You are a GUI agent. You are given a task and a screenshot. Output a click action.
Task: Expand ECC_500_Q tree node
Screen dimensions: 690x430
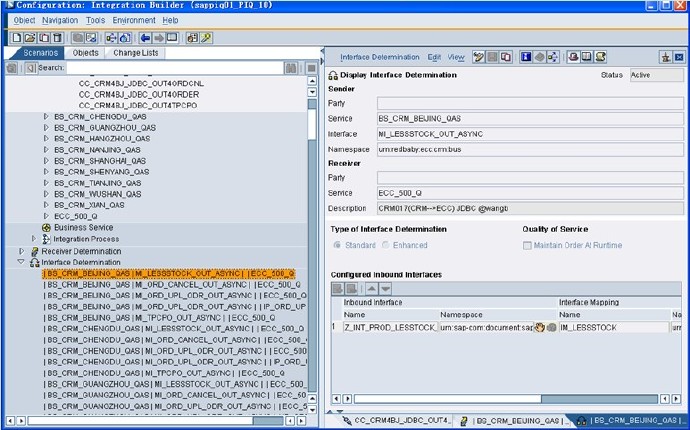coord(46,216)
